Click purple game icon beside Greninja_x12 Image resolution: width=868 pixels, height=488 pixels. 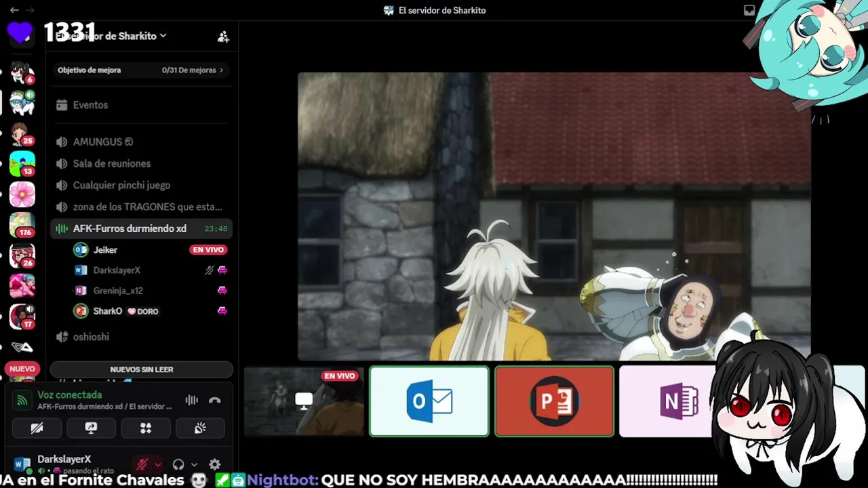tap(222, 291)
